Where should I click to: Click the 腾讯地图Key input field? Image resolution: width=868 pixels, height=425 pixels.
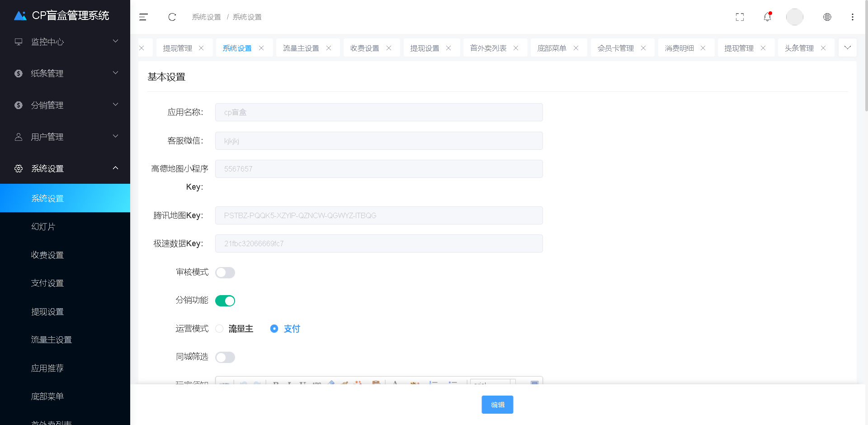pyautogui.click(x=379, y=215)
